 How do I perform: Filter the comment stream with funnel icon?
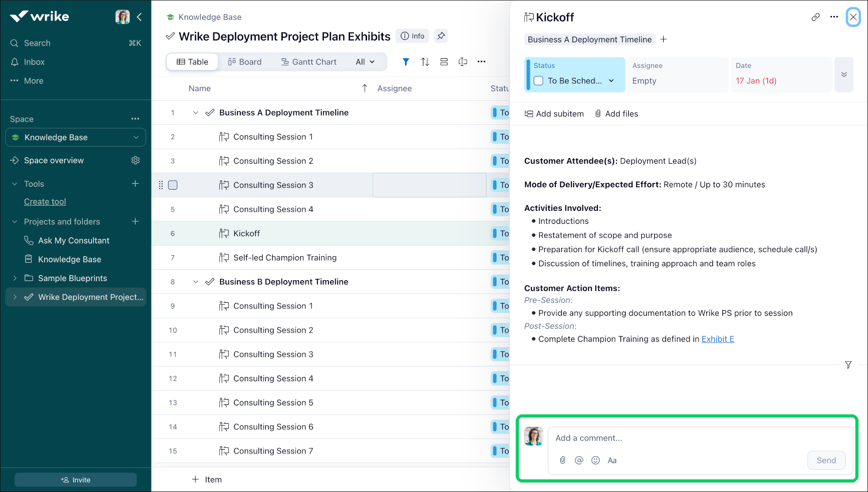[848, 365]
